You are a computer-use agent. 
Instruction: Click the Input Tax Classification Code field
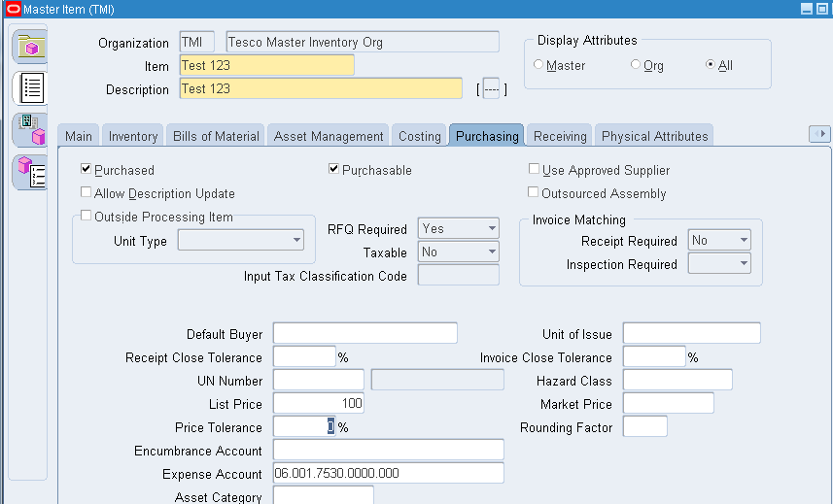(x=459, y=275)
